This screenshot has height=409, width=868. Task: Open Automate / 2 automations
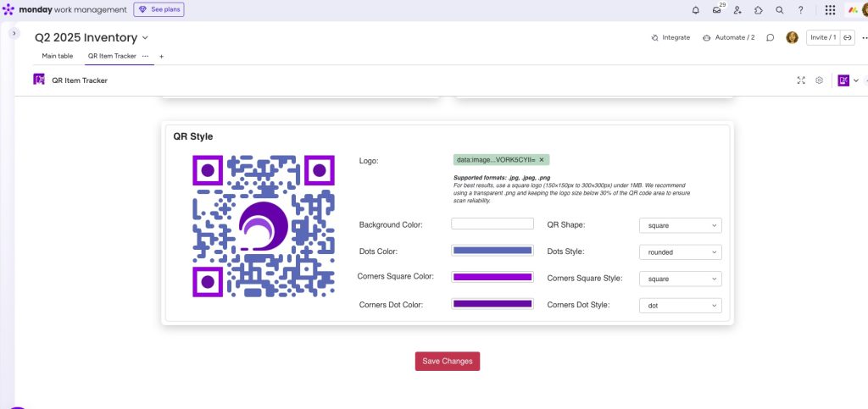(728, 37)
